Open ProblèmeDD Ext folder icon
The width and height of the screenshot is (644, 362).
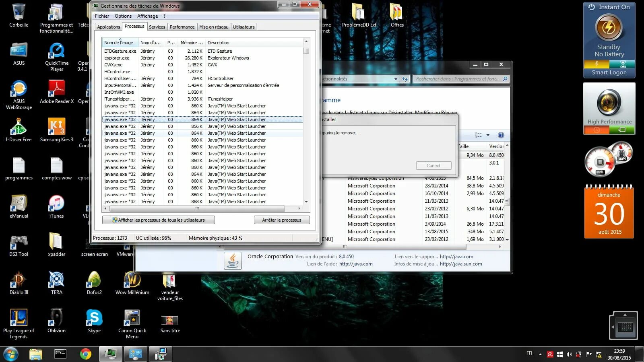tap(359, 15)
